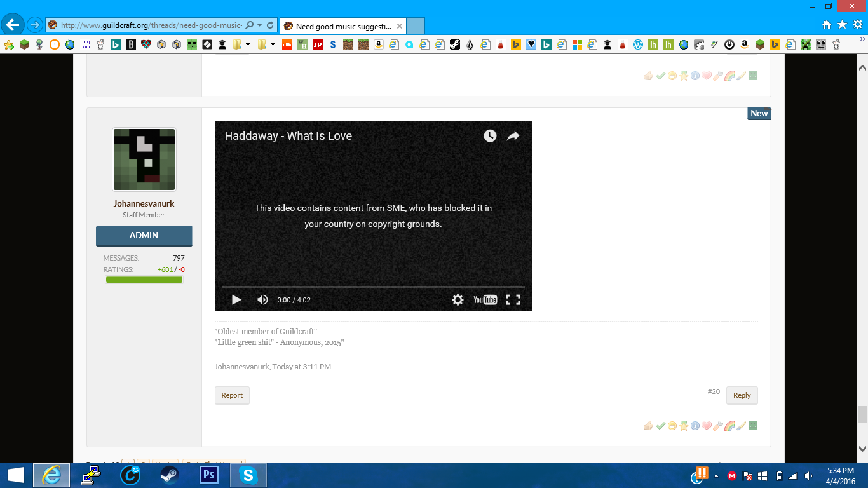
Task: Click the vertical scrollbar thumb
Action: [862, 414]
